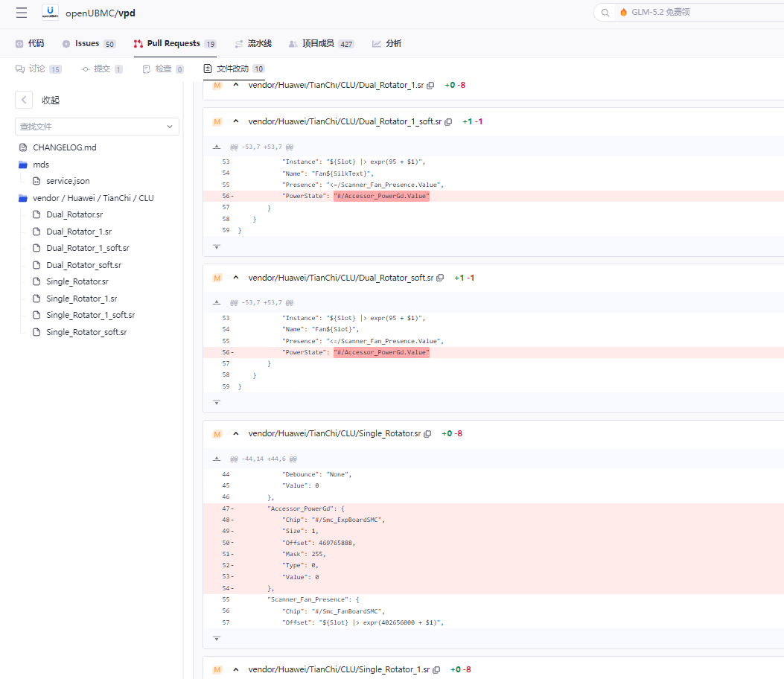Expand lines below in Single_Rotator.sr diff
Screen dimensions: 784x679
[217, 639]
